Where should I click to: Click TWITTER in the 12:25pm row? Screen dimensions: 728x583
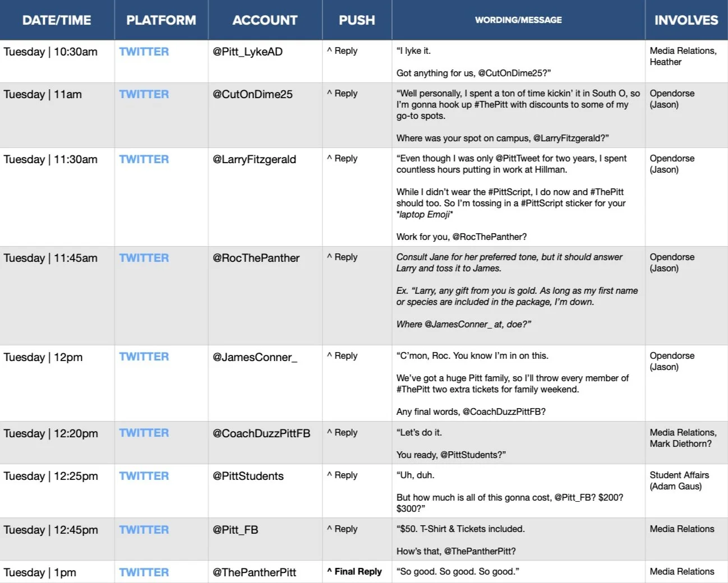click(144, 476)
